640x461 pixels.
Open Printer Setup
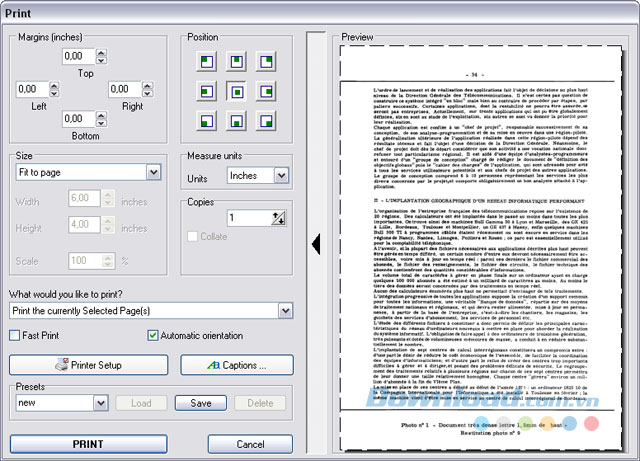[x=89, y=365]
